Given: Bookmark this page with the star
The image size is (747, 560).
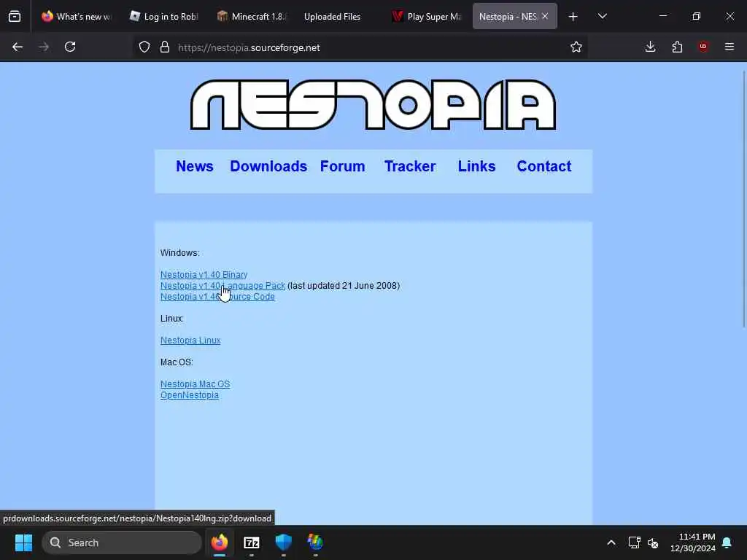Looking at the screenshot, I should 576,47.
